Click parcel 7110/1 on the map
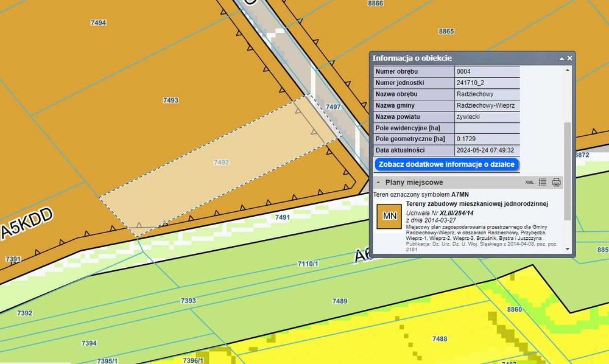Viewport: 609px width, 364px height. pyautogui.click(x=308, y=264)
